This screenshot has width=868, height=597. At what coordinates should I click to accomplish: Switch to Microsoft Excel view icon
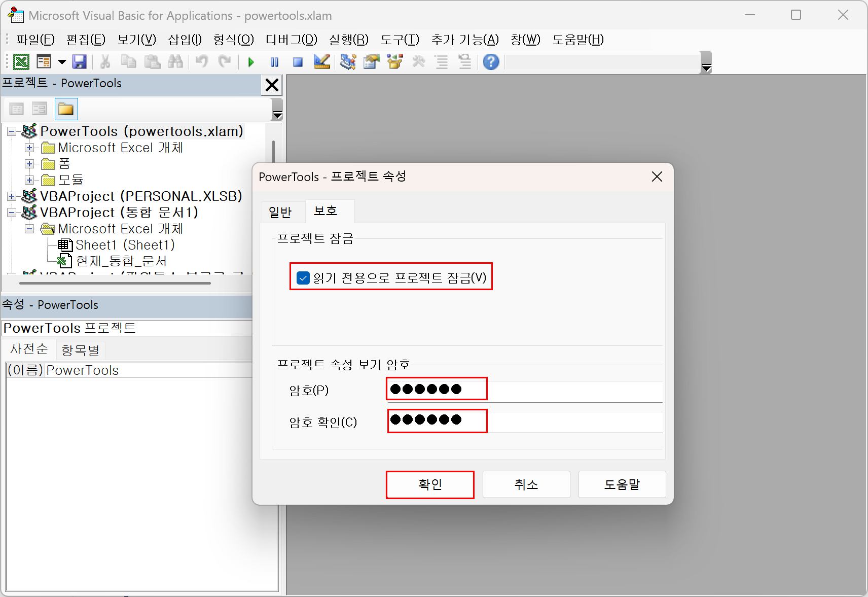[21, 62]
